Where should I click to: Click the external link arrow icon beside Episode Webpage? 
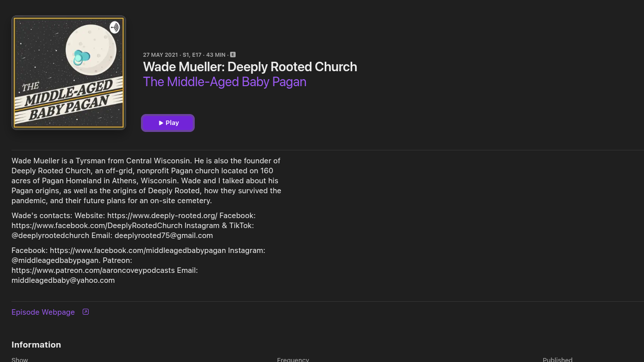pos(86,312)
